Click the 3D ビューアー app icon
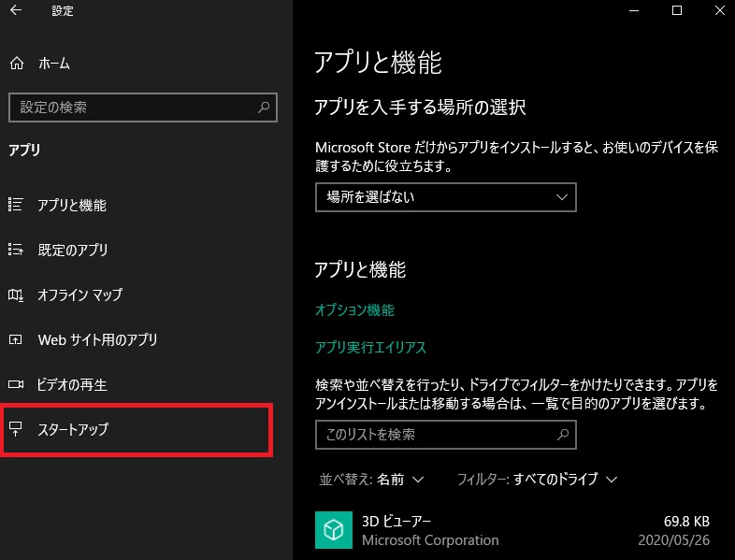Viewport: 735px width, 560px height. point(334,530)
